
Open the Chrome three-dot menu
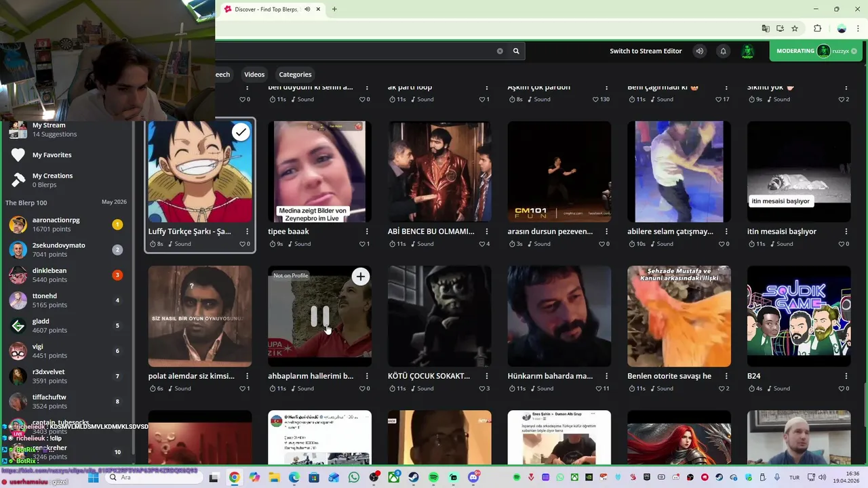[x=858, y=28]
